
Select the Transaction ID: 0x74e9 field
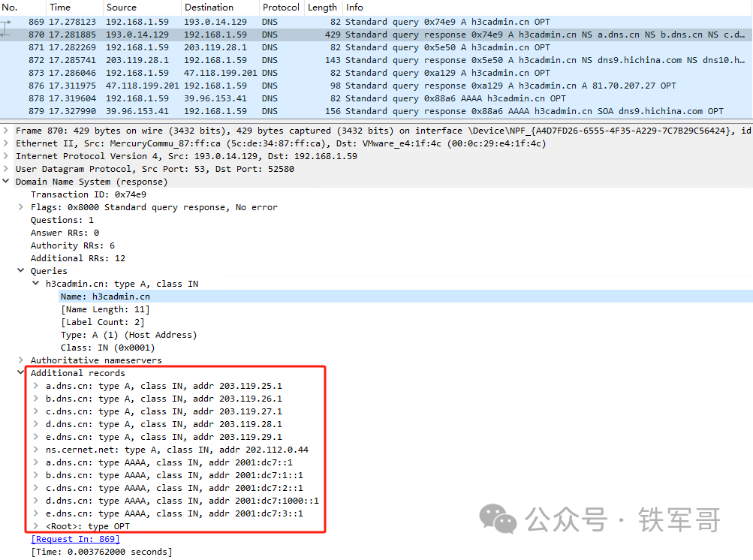pos(89,194)
